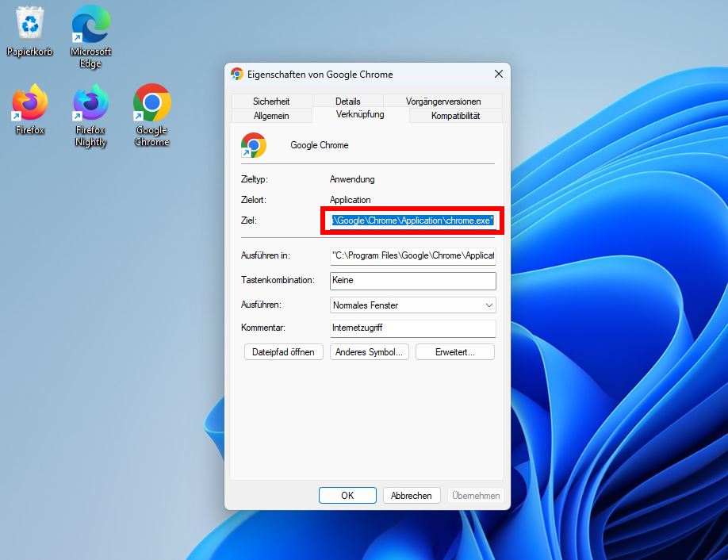The width and height of the screenshot is (728, 560).
Task: Select the Allgemein tab
Action: coord(271,115)
